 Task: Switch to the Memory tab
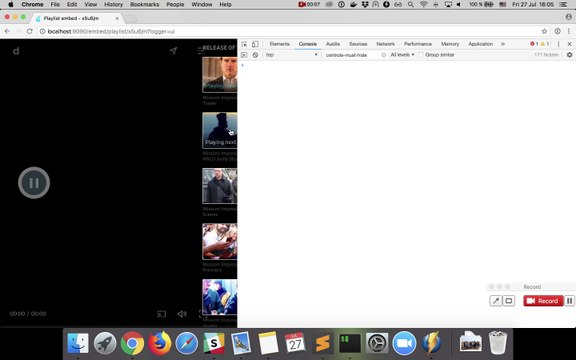coord(450,44)
